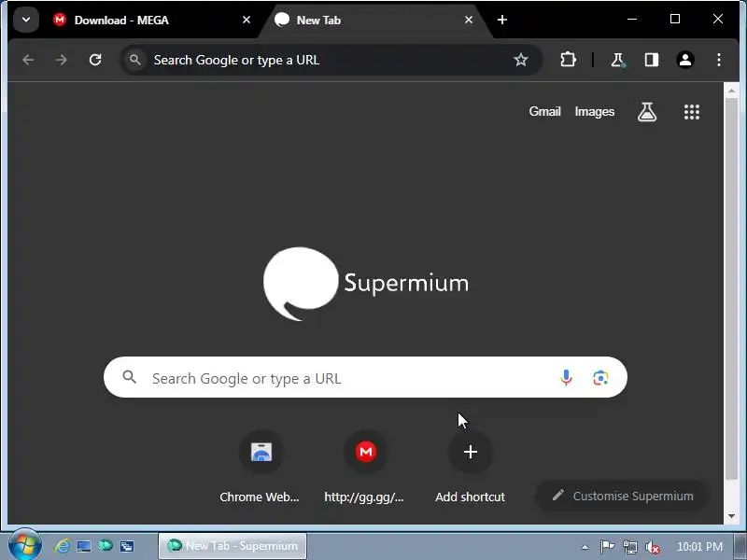The image size is (747, 560).
Task: Bookmark this tab with star icon
Action: (x=521, y=60)
